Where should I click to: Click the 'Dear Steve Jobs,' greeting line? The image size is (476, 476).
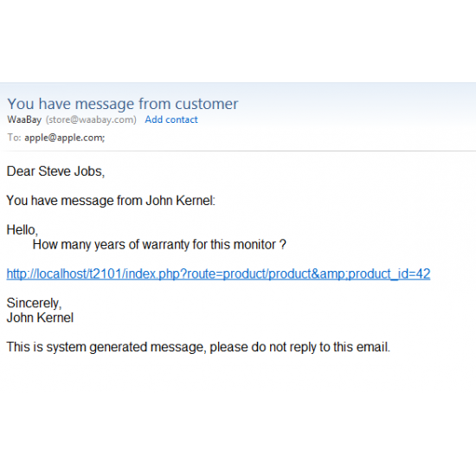coord(55,171)
